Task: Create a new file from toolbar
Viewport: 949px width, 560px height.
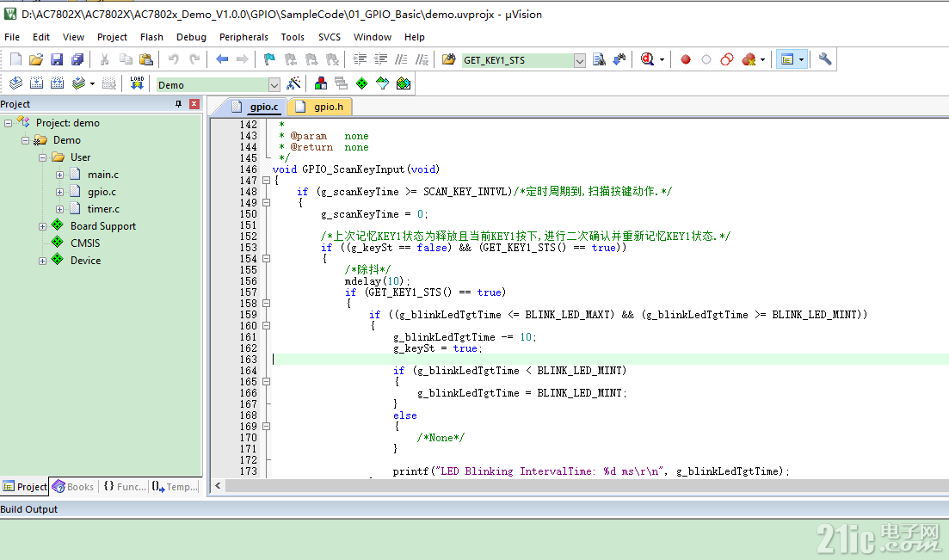Action: tap(15, 59)
